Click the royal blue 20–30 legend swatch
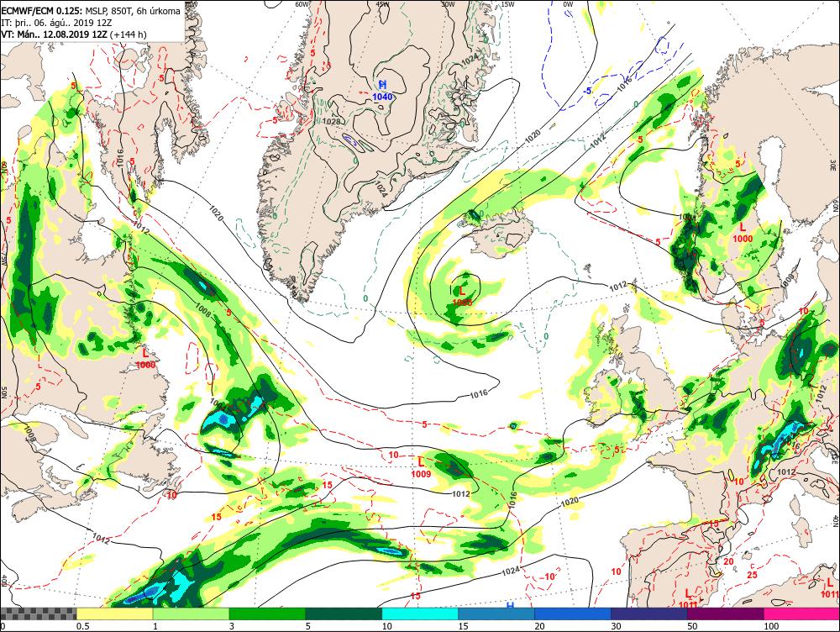The height and width of the screenshot is (632, 840). 573,614
